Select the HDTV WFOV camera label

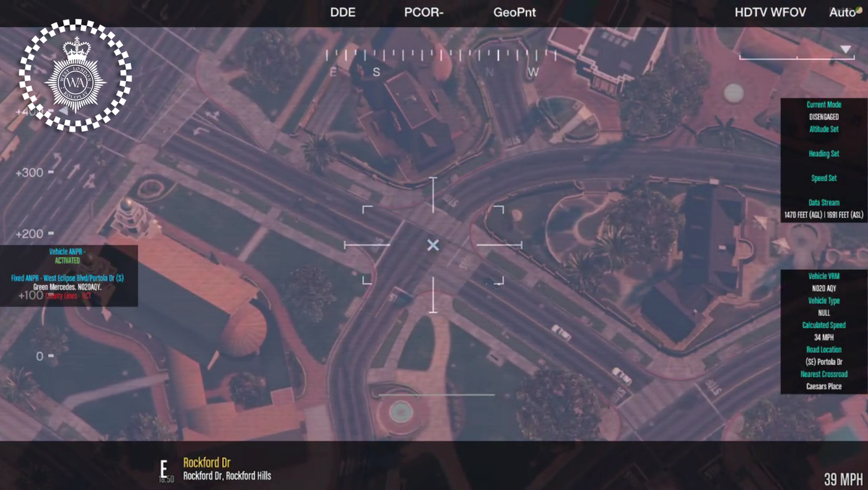click(770, 12)
